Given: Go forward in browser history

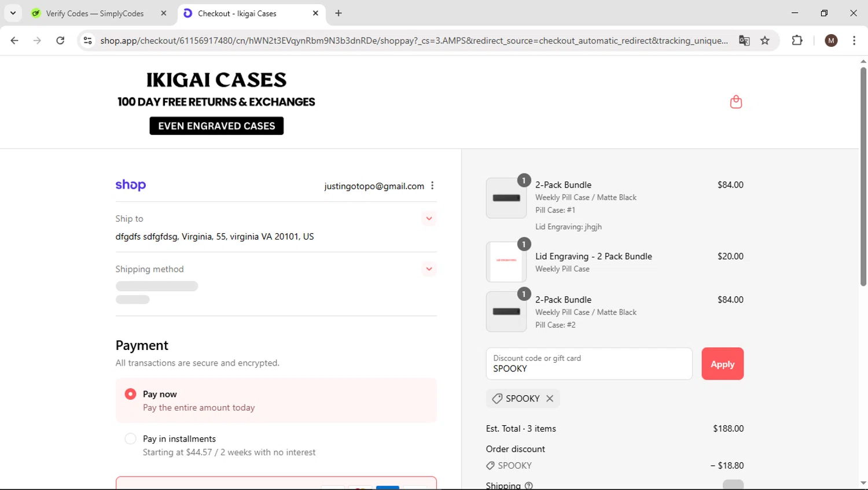Looking at the screenshot, I should point(37,40).
